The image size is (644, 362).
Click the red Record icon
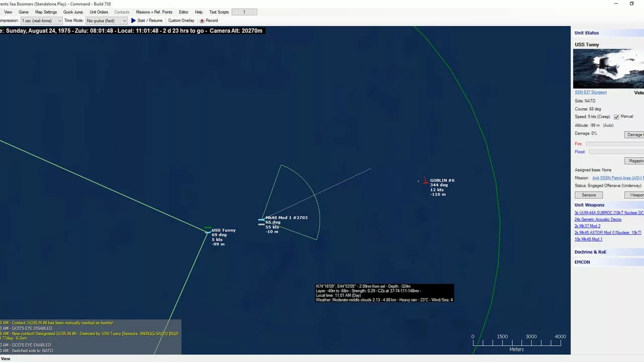[x=202, y=21]
